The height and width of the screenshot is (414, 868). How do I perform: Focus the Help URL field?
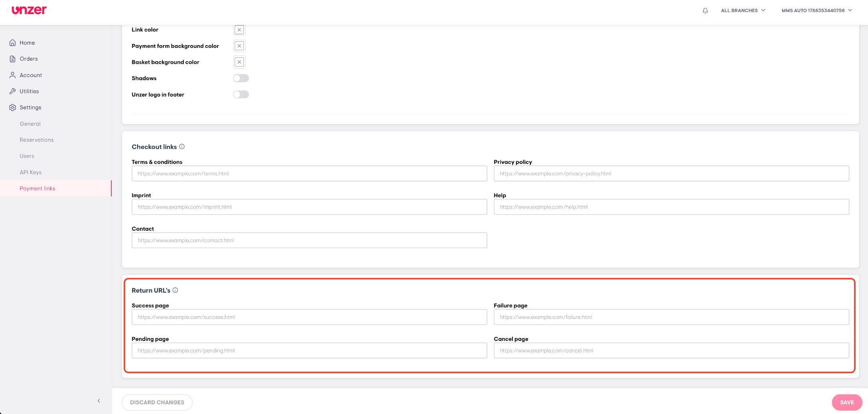(671, 207)
